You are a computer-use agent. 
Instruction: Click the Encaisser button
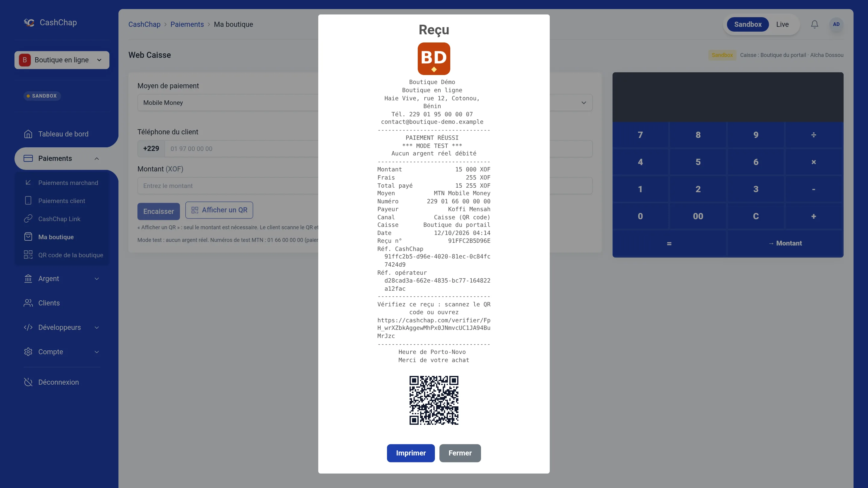click(x=158, y=211)
